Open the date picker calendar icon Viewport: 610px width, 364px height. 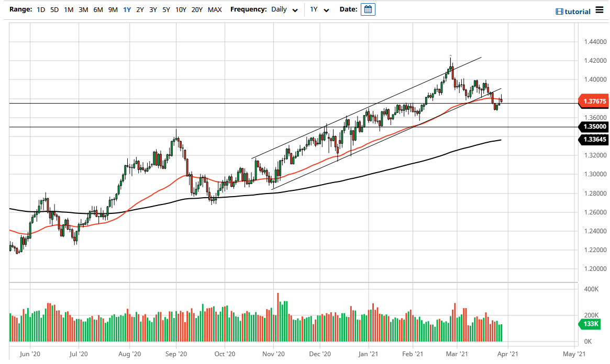pos(368,9)
